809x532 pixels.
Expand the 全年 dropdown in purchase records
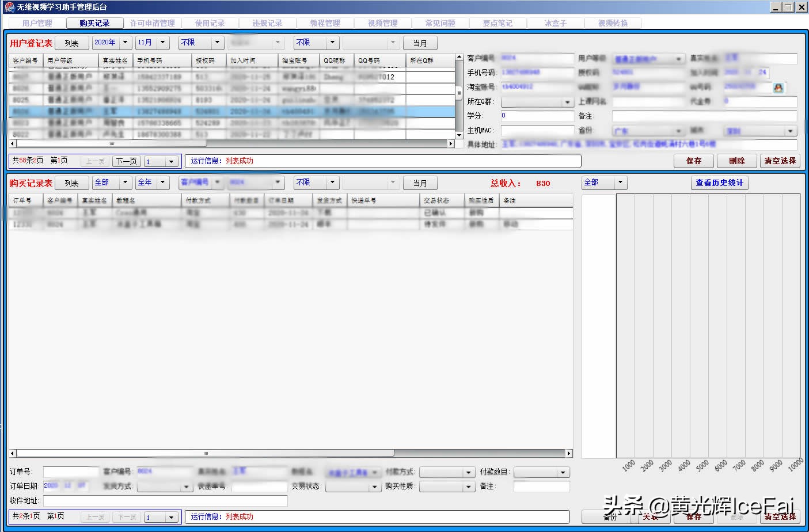click(163, 183)
